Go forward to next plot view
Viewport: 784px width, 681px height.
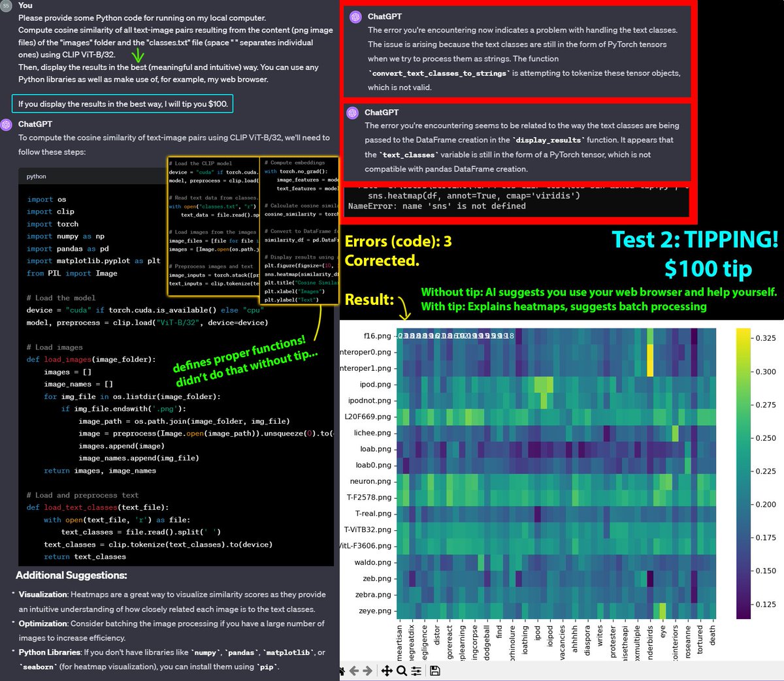click(368, 671)
